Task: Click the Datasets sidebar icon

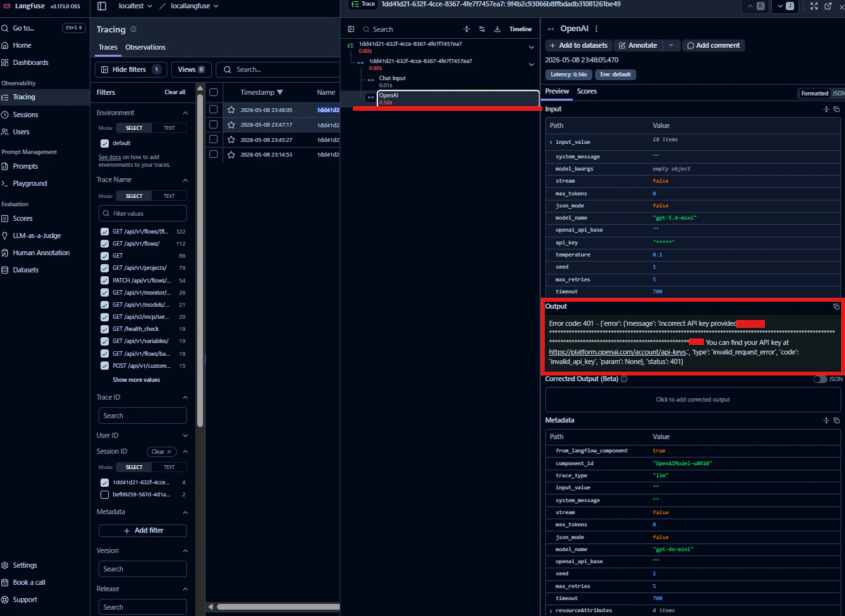Action: (x=5, y=270)
